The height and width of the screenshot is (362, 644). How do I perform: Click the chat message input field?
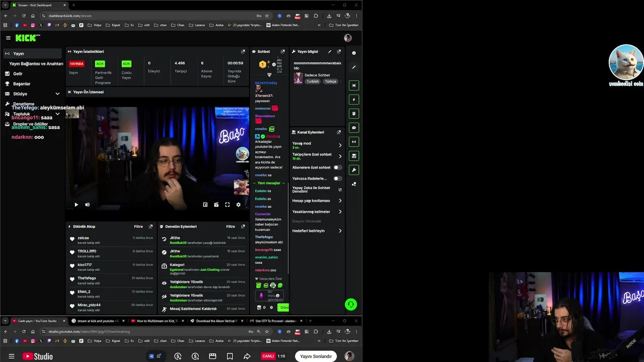coord(270,296)
